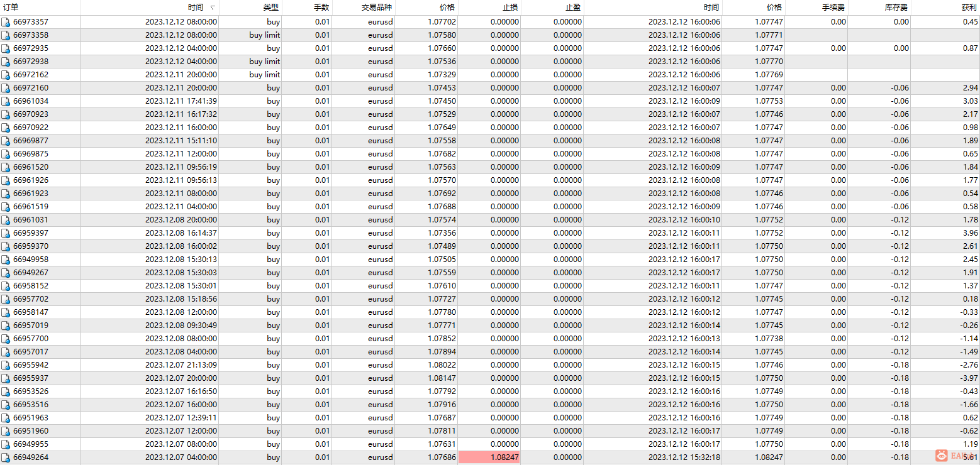Screen dimensions: 980x465
Task: Sort the table by the 类型 header
Action: [250, 8]
